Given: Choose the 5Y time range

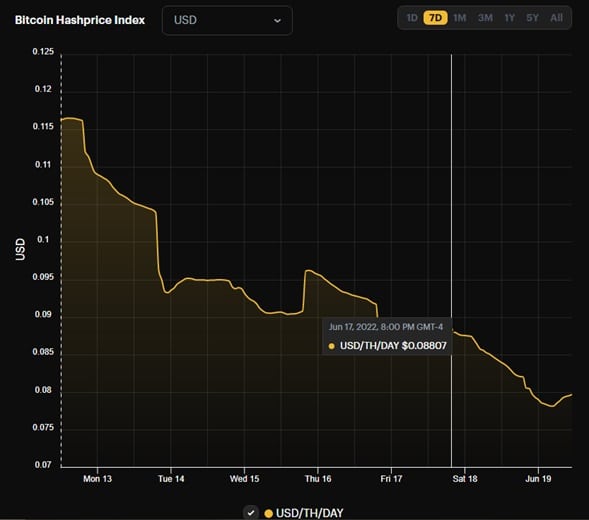Looking at the screenshot, I should tap(532, 18).
